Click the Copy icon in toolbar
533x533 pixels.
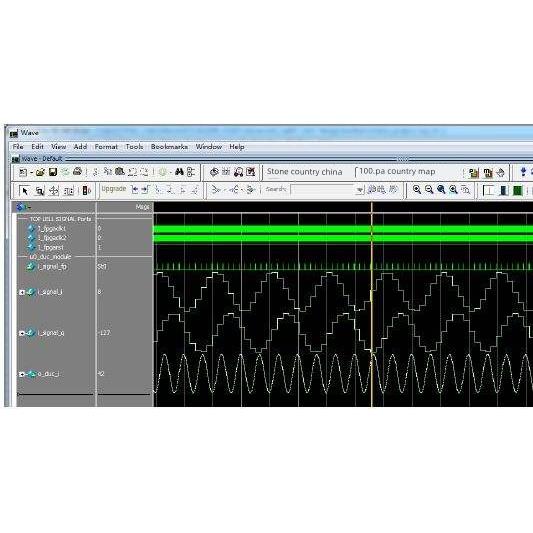tap(108, 171)
